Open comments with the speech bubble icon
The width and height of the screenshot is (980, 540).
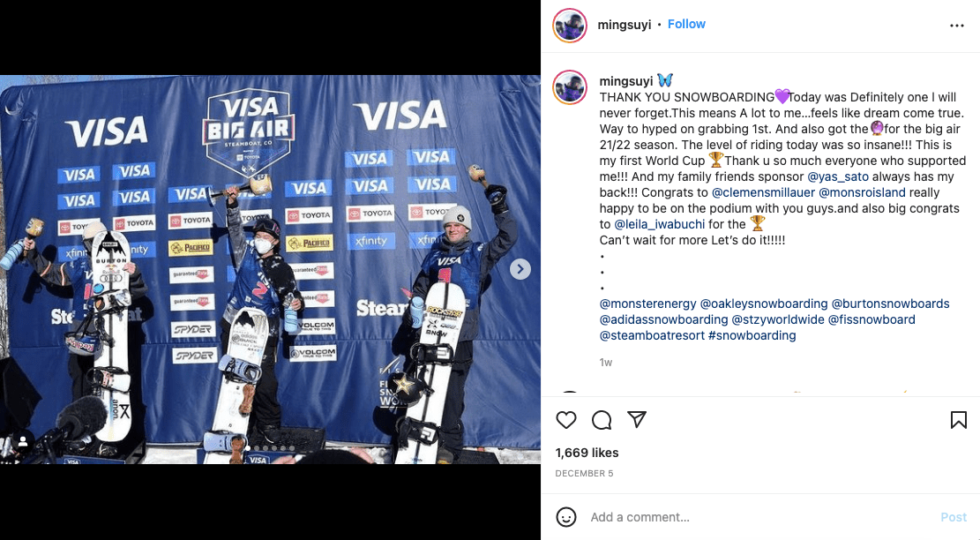(602, 420)
